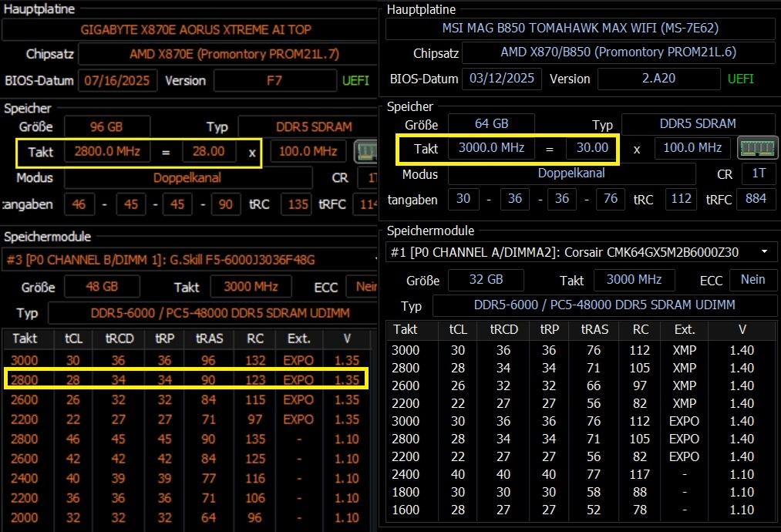Select the G.Skill 2000 row with tCL 32
This screenshot has width=781, height=532.
187,517
